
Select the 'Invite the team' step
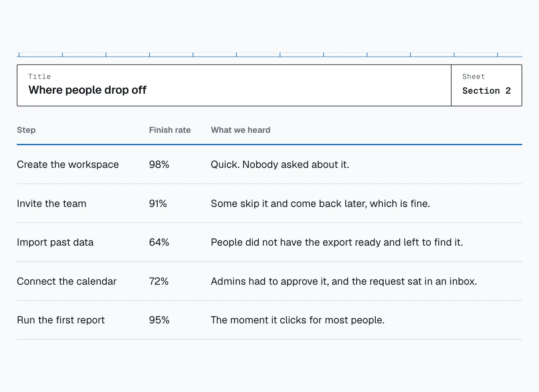coord(52,203)
